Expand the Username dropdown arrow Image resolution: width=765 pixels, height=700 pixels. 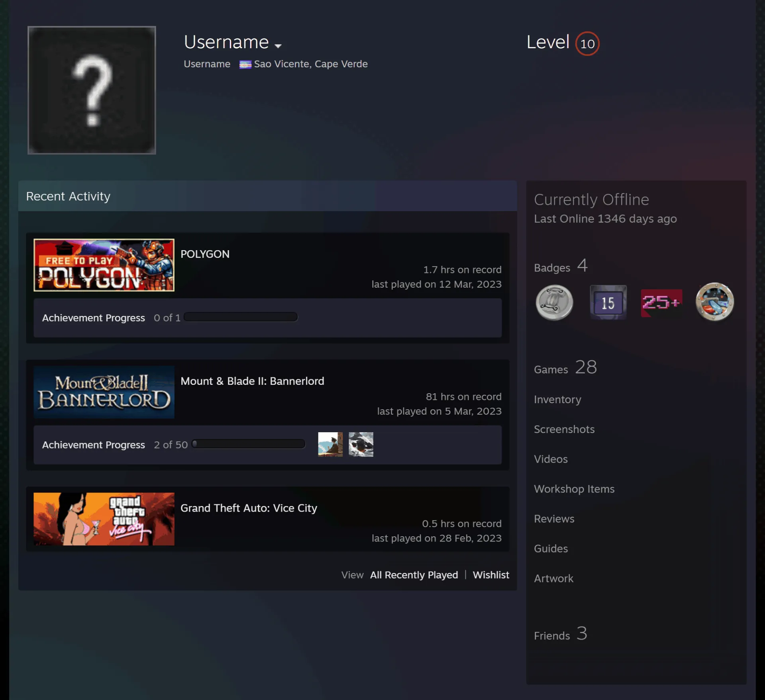tap(278, 46)
